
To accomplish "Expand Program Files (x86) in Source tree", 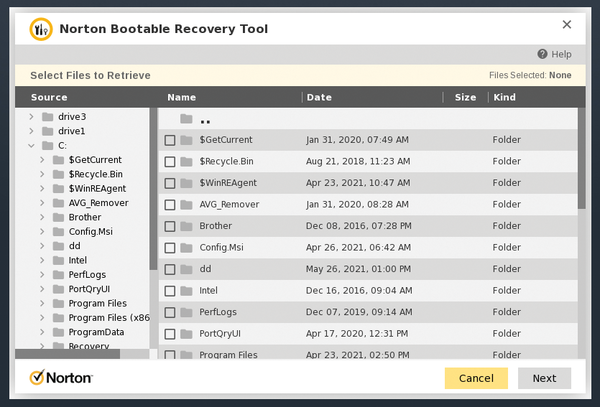I will point(42,317).
